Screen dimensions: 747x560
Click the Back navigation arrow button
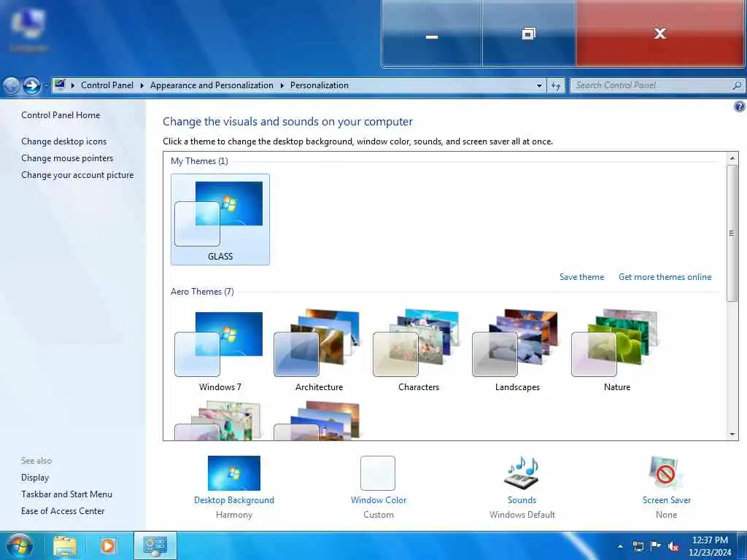coord(12,86)
